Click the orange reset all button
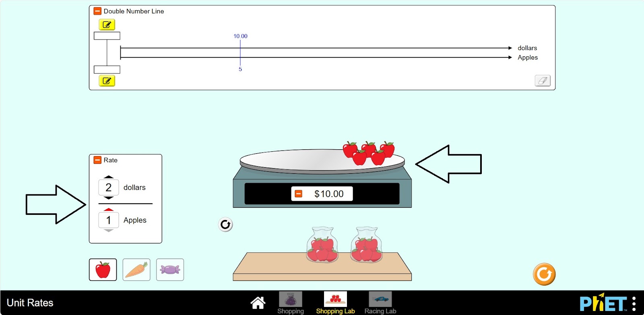644x315 pixels. pos(544,274)
